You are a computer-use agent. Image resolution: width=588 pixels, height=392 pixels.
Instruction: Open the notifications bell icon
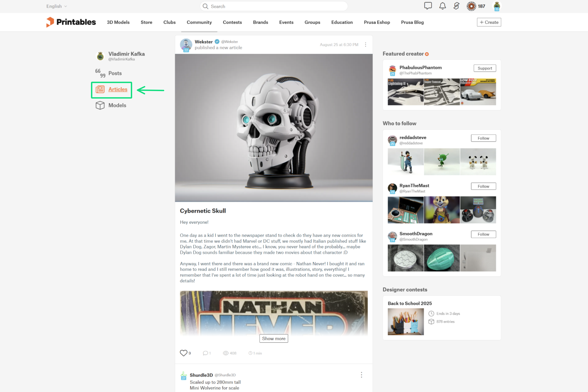click(443, 6)
